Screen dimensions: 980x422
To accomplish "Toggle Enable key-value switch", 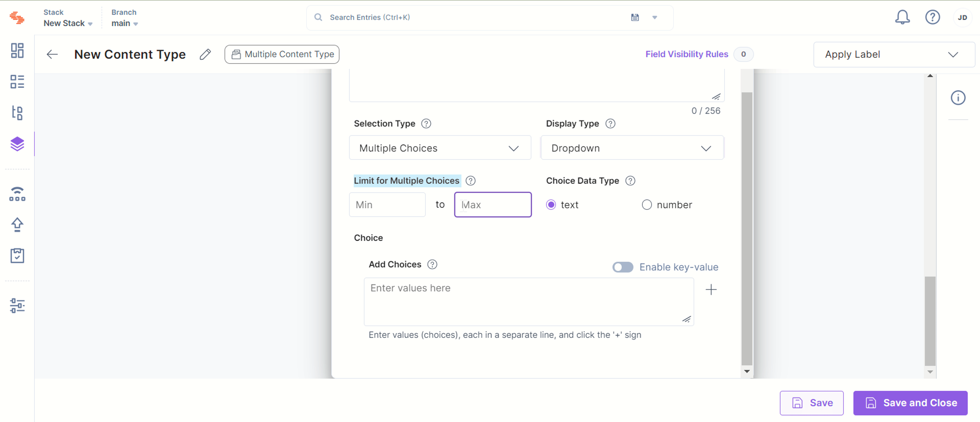I will coord(623,267).
